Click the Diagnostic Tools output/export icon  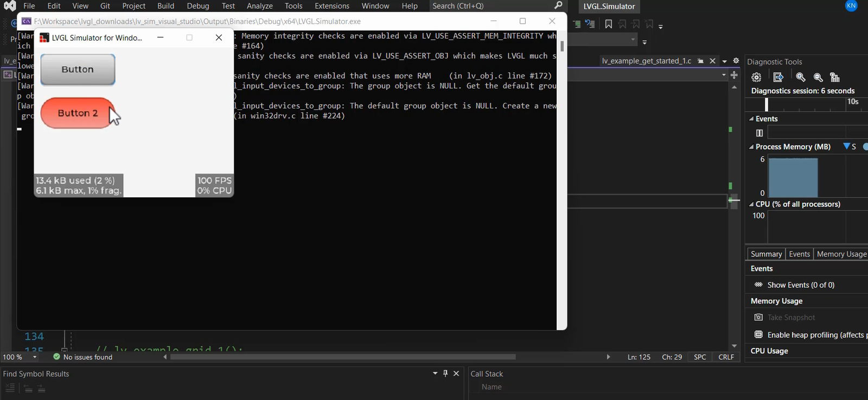tap(778, 77)
